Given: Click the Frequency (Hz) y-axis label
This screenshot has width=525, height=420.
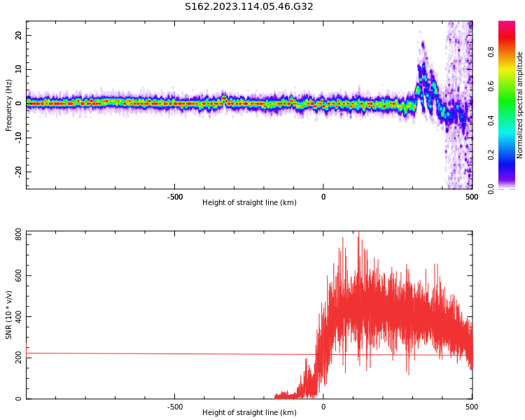Looking at the screenshot, I should 9,105.
